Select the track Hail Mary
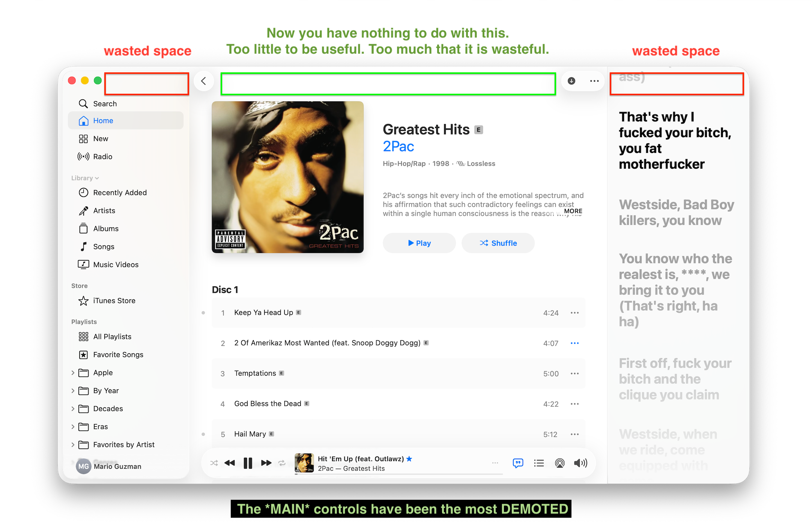 398,434
